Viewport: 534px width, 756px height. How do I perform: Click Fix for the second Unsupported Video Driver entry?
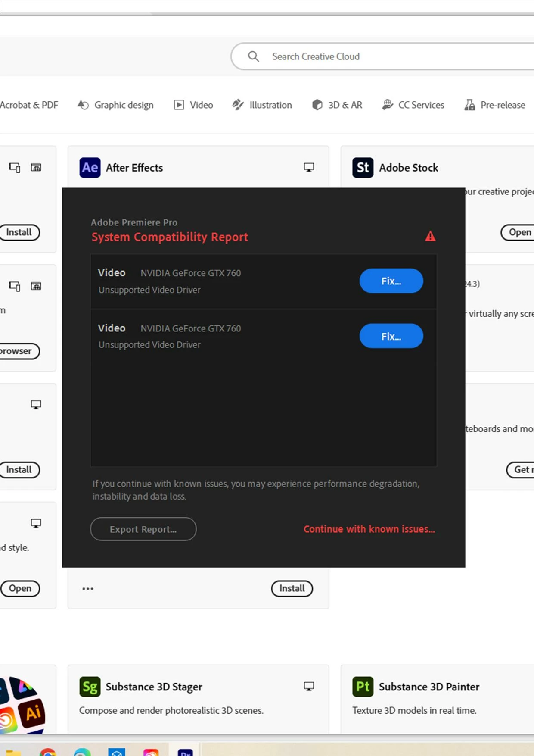tap(391, 336)
